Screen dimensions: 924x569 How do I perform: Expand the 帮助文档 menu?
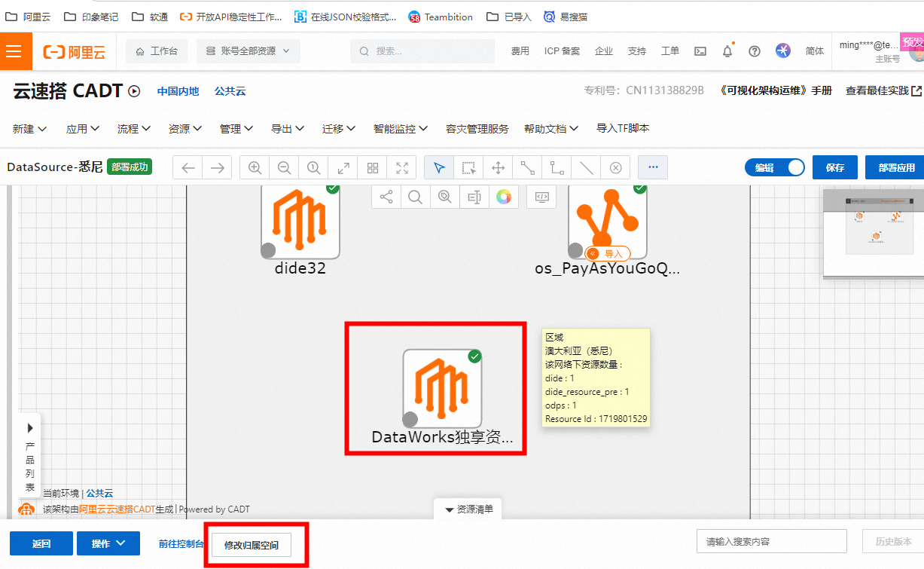pos(551,129)
